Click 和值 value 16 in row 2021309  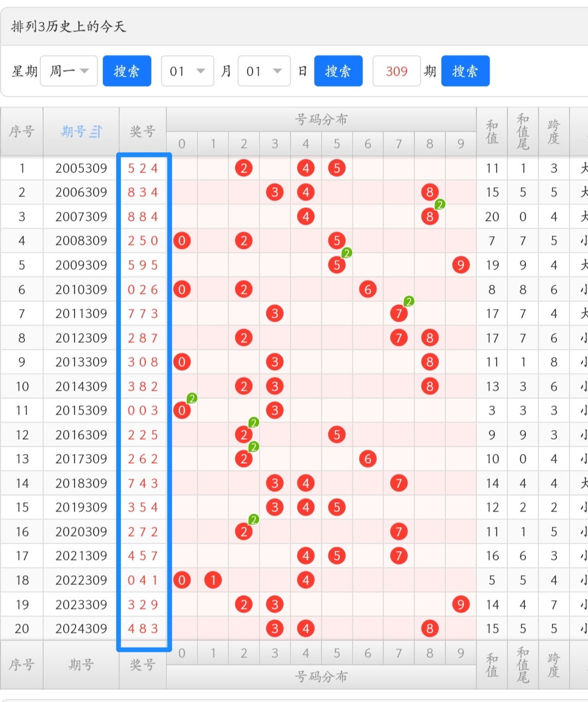[492, 556]
